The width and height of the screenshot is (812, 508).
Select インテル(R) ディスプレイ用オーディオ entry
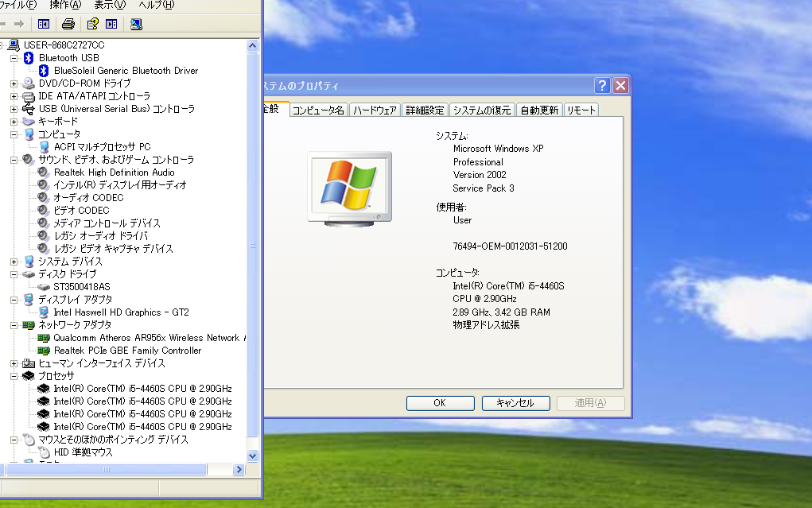[119, 185]
